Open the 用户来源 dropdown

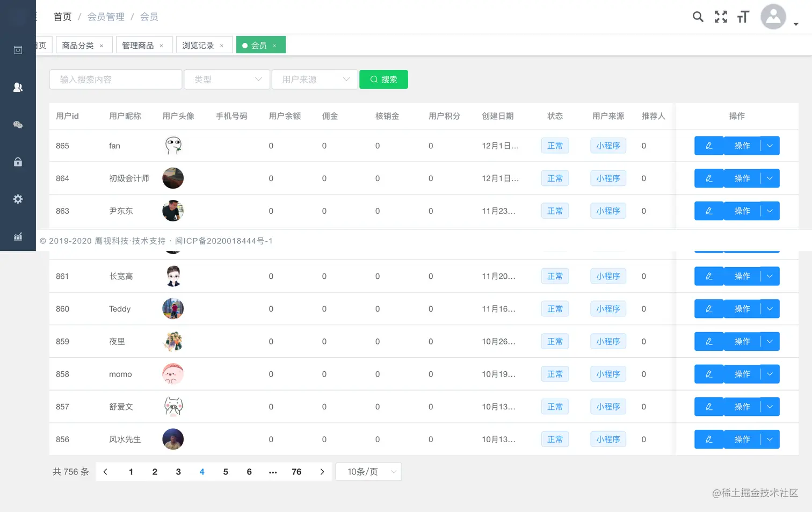coord(314,79)
